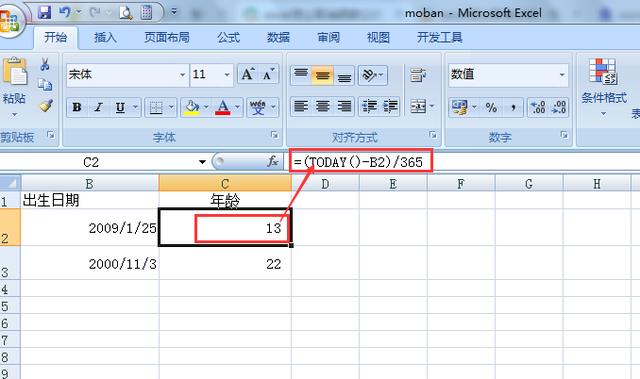The width and height of the screenshot is (640, 379).
Task: Increase decimal places
Action: coord(538,107)
